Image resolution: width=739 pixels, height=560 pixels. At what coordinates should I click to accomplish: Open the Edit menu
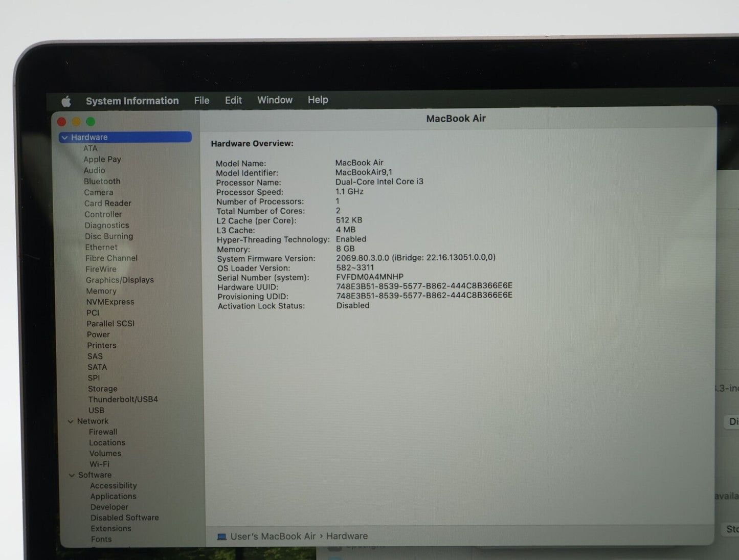[x=233, y=100]
